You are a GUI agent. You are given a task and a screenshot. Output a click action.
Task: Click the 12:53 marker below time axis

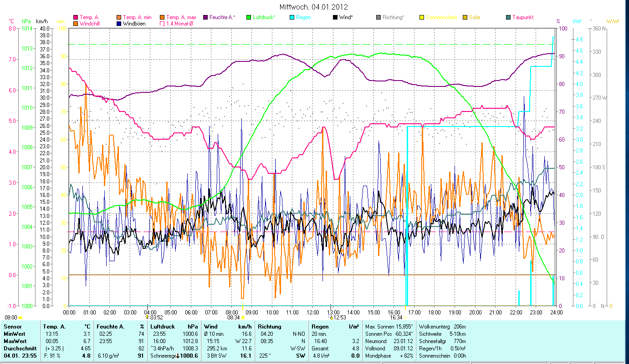click(x=339, y=318)
